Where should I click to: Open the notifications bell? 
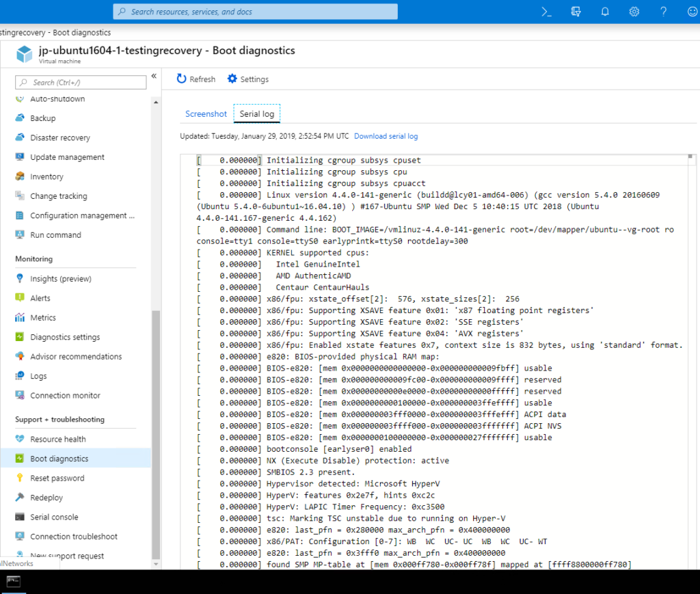[605, 12]
